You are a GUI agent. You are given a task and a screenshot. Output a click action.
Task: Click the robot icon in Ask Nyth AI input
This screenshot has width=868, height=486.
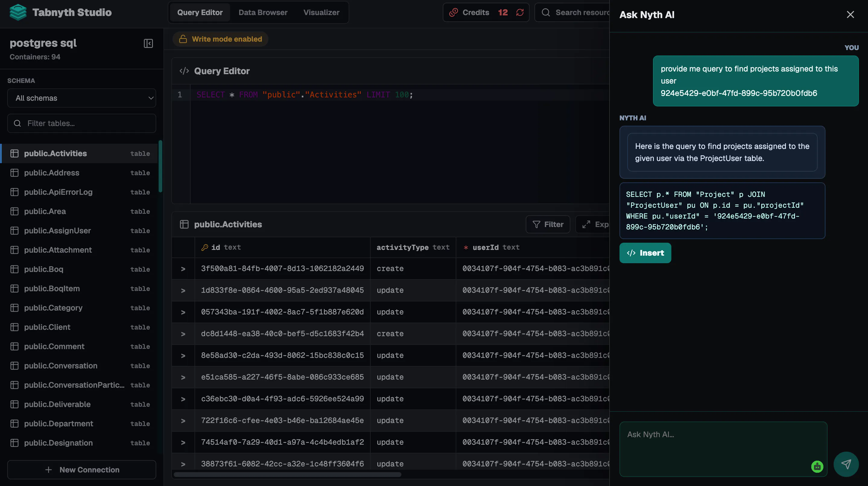(817, 466)
